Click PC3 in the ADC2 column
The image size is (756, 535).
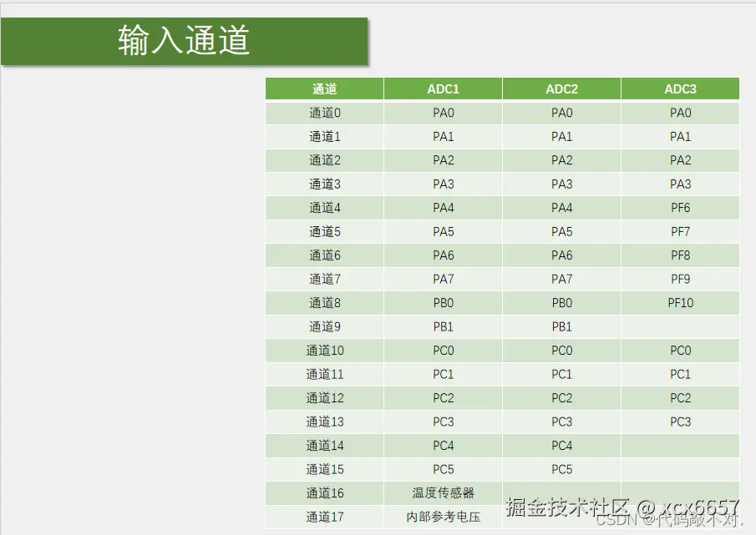click(561, 421)
